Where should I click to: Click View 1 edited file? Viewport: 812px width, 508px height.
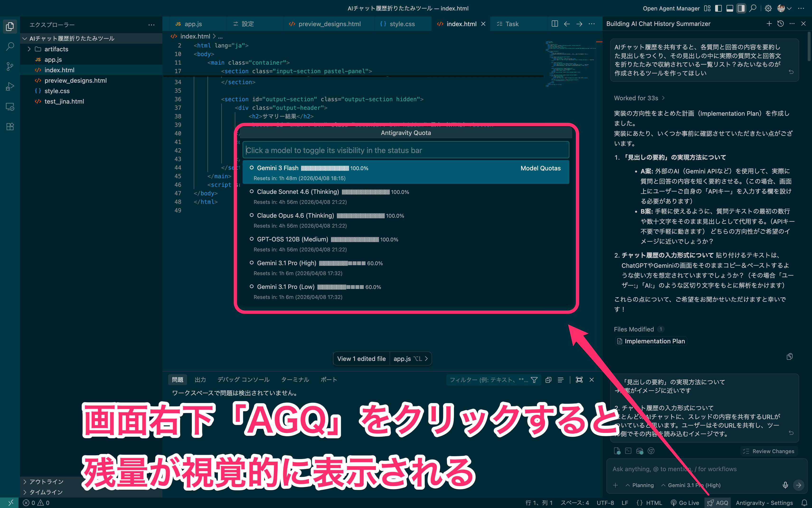pyautogui.click(x=361, y=359)
